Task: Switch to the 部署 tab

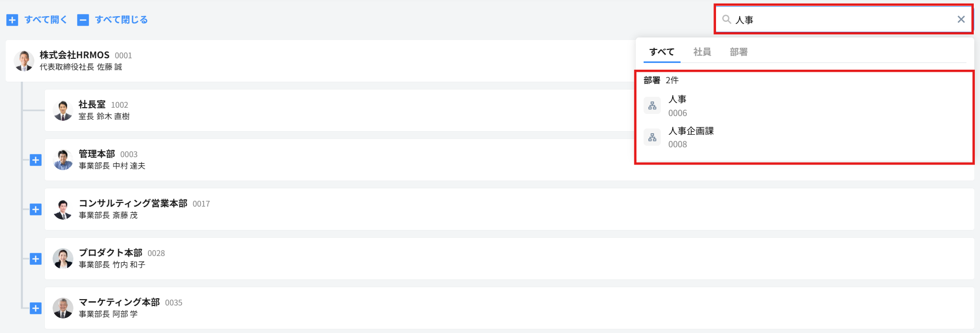Action: click(738, 52)
